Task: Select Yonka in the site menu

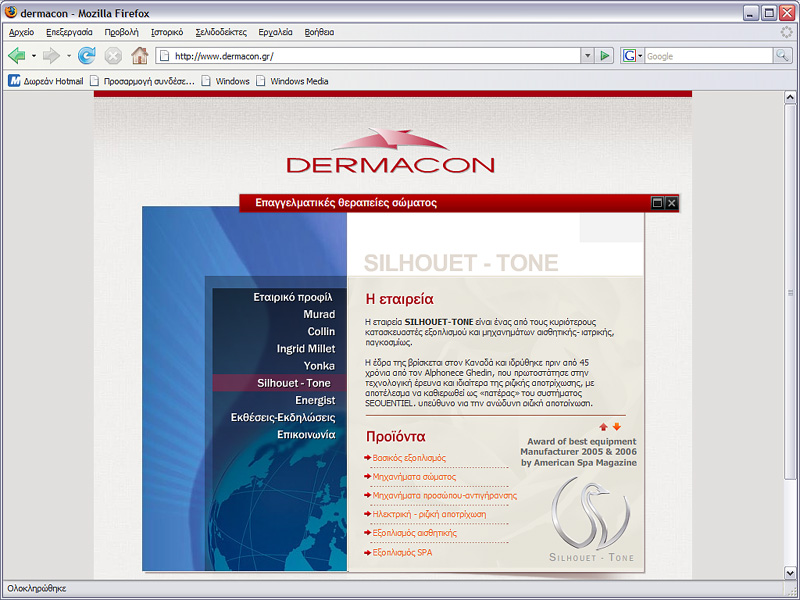Action: tap(319, 366)
